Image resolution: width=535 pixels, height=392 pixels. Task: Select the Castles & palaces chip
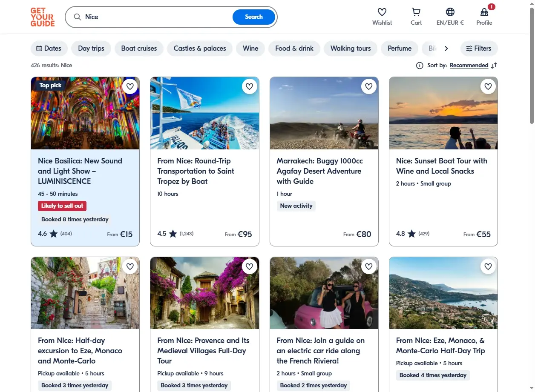[x=200, y=49]
